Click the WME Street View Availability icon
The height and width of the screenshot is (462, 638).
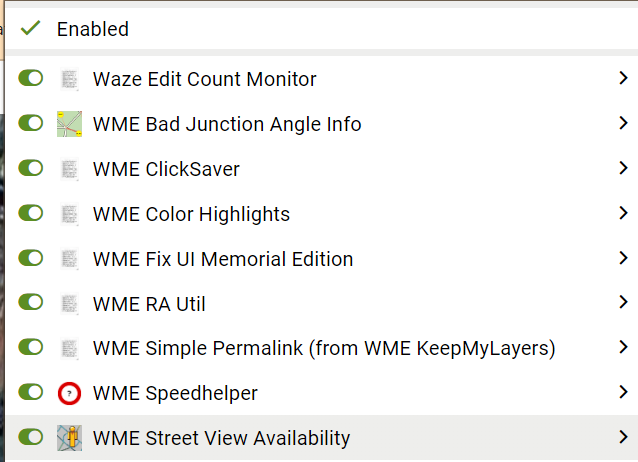click(69, 438)
